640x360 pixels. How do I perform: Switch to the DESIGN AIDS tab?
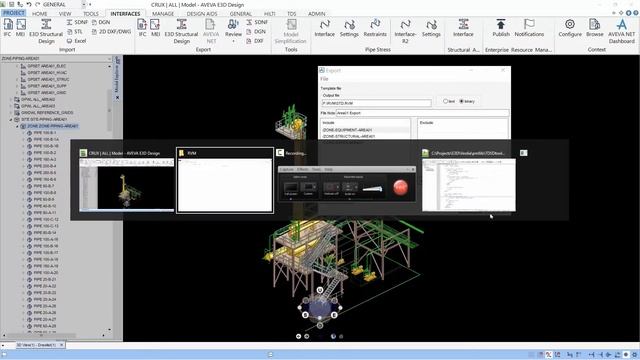[x=202, y=13]
